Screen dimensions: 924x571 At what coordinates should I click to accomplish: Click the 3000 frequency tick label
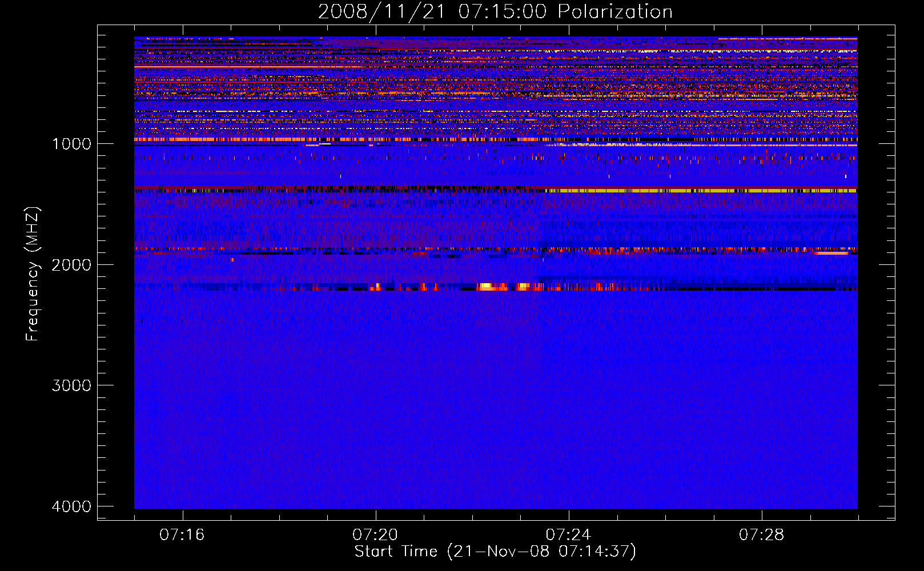pos(71,385)
